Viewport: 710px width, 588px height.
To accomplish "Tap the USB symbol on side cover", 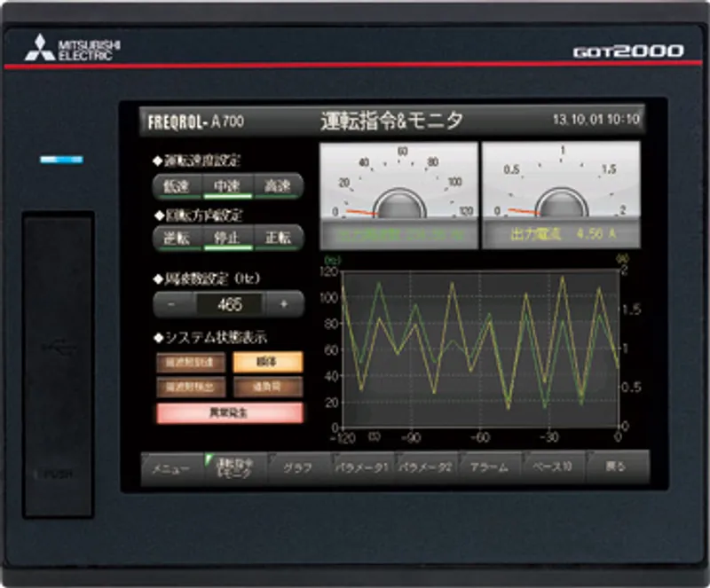I will point(59,347).
